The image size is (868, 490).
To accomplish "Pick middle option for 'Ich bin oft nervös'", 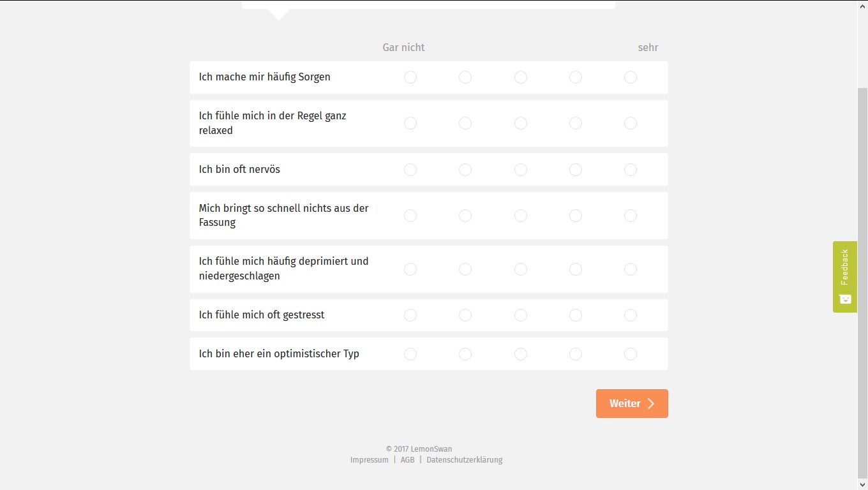I will coord(521,170).
